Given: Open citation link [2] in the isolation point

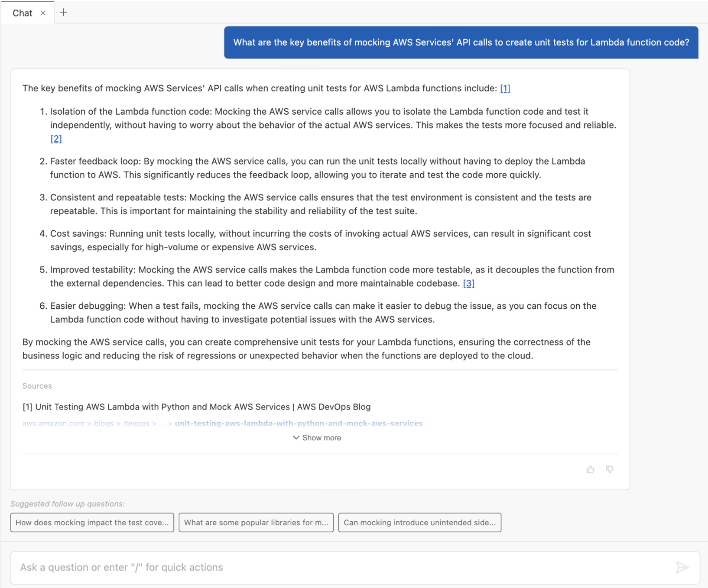Looking at the screenshot, I should click(56, 139).
